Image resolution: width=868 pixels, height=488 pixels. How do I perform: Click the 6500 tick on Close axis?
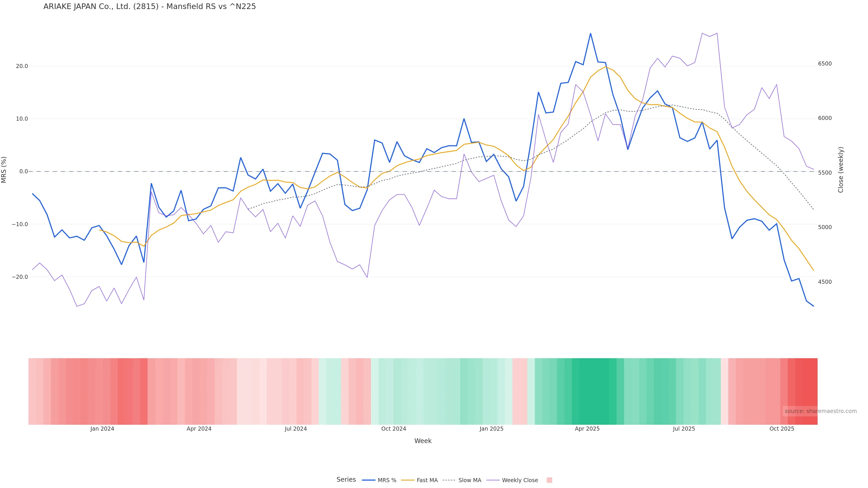tap(825, 64)
